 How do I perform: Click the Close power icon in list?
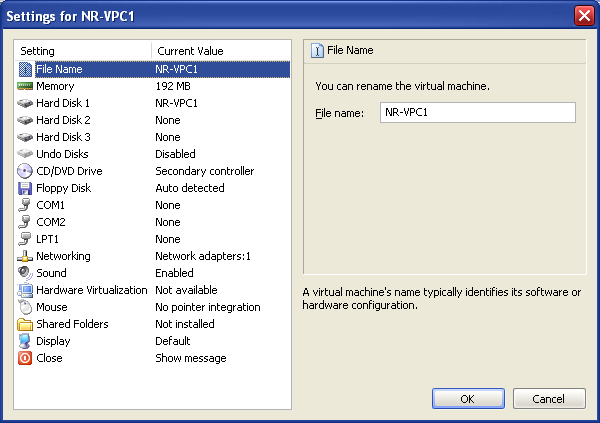point(25,358)
